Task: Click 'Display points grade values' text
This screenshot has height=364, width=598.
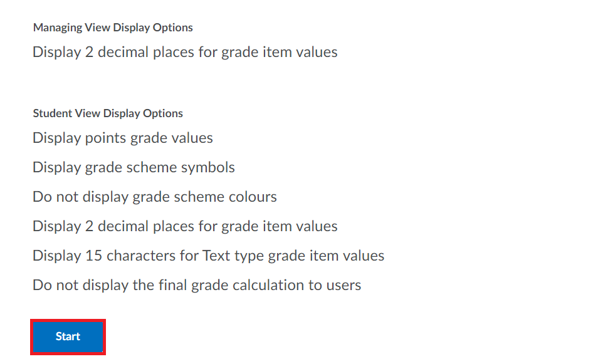Action: [123, 138]
